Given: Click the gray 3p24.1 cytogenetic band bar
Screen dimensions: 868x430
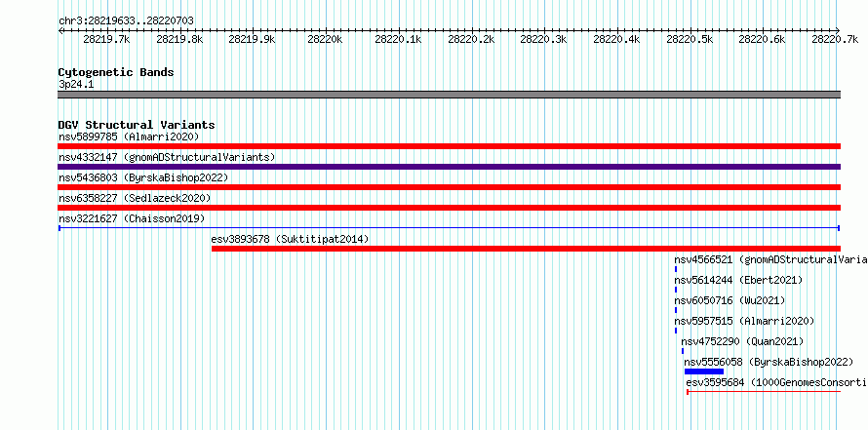Looking at the screenshot, I should tap(449, 95).
